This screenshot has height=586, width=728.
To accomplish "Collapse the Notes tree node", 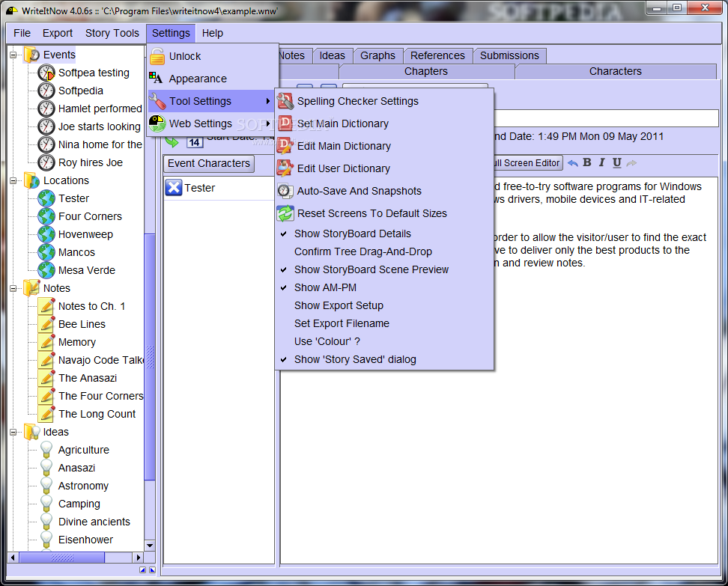I will click(x=13, y=288).
